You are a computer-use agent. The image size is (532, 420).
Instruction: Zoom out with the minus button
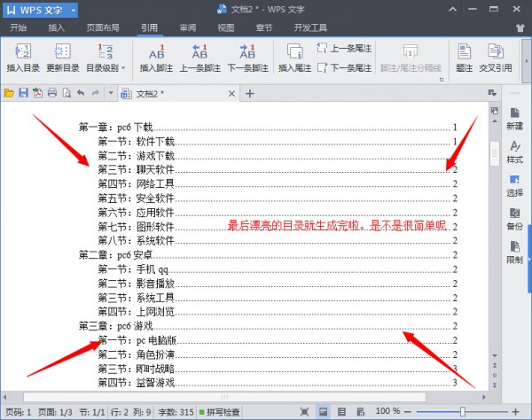pyautogui.click(x=408, y=412)
